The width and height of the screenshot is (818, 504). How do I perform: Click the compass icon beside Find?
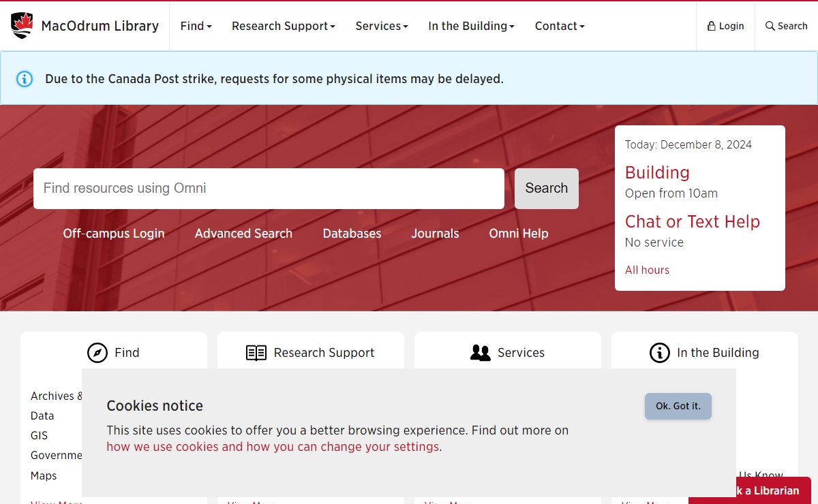point(97,353)
